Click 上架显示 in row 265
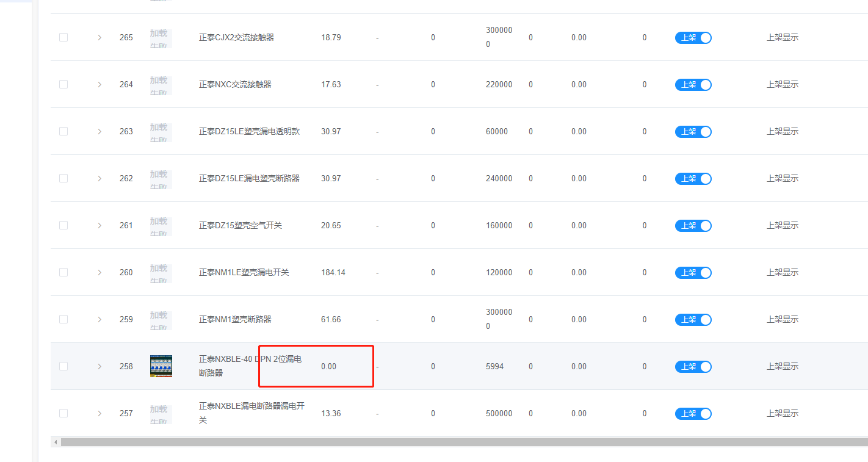Viewport: 868px width, 462px height. (x=783, y=37)
